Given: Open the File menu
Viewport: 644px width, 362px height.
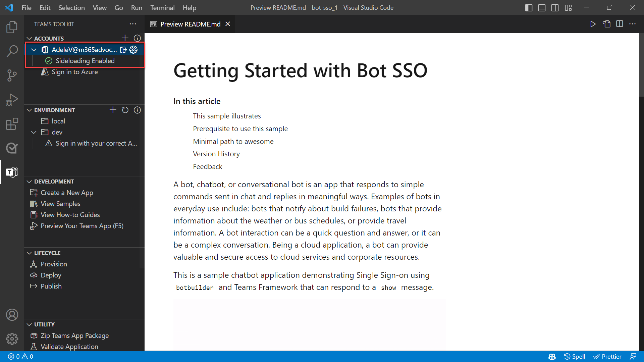Looking at the screenshot, I should click(x=26, y=7).
